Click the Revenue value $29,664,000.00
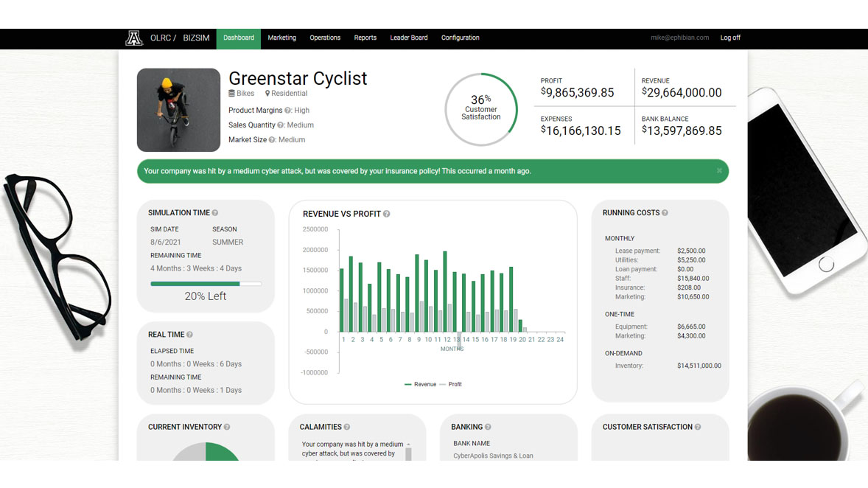868x488 pixels. click(x=682, y=92)
